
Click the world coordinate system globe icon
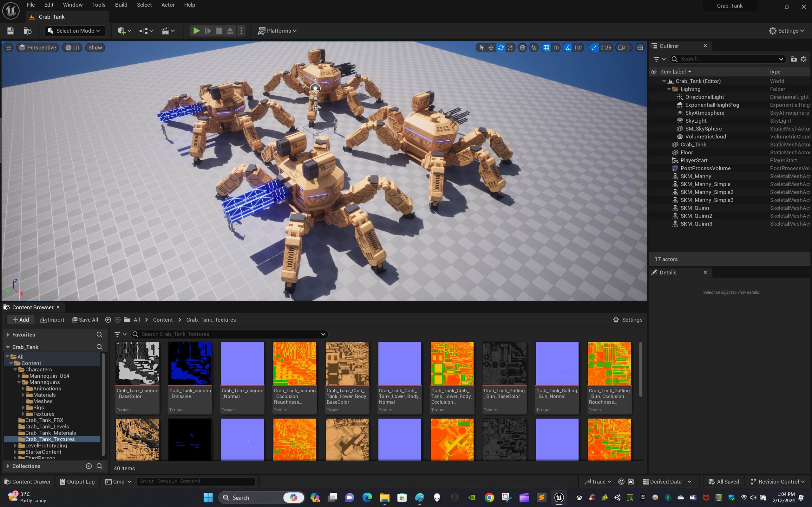[x=522, y=48]
